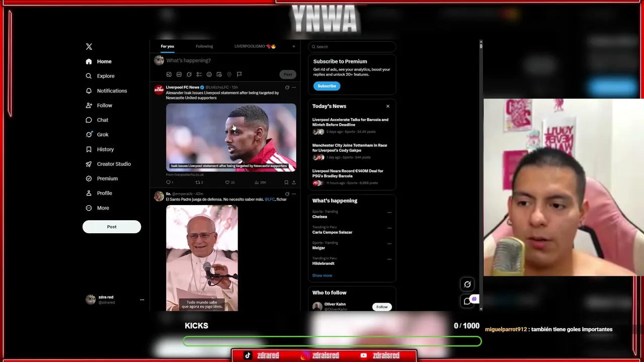Follow Oliver Kahn

coord(382,307)
